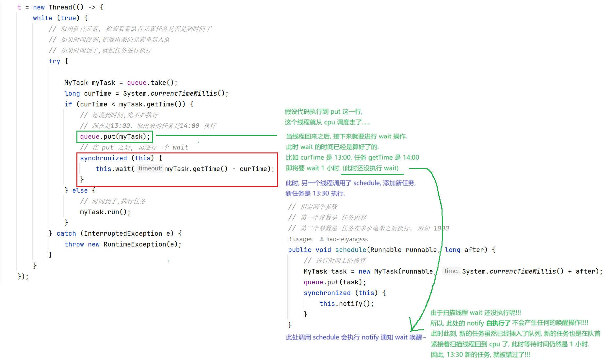Click the 'try {' keyword line
The image size is (612, 364).
coord(58,61)
